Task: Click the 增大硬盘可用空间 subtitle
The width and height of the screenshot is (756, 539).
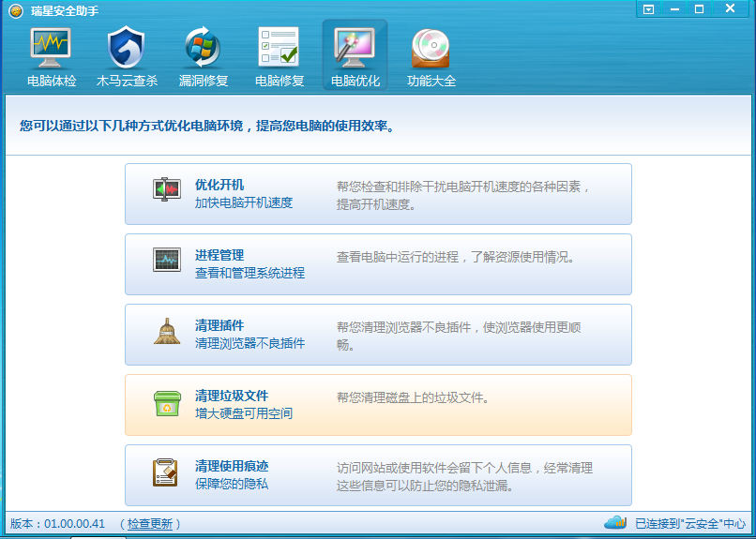Action: 244,413
